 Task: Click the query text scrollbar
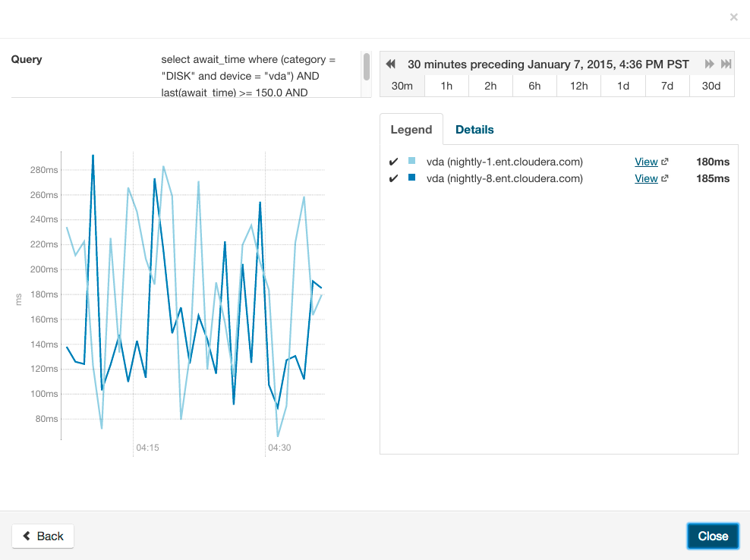tap(367, 67)
